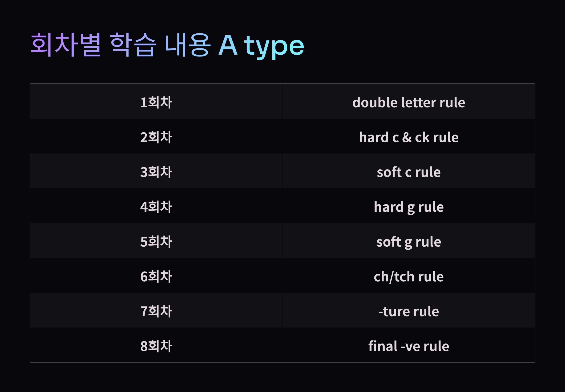The width and height of the screenshot is (565, 392).
Task: Select the 4회차 row label
Action: (156, 207)
